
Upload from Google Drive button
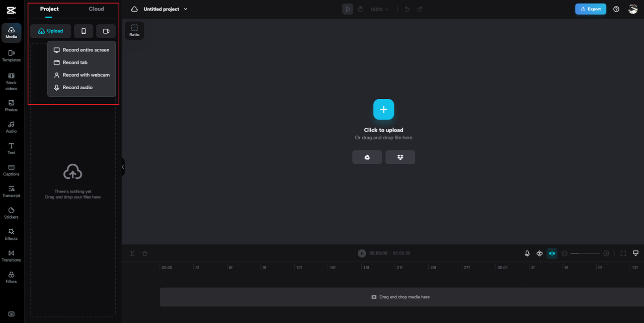click(367, 157)
